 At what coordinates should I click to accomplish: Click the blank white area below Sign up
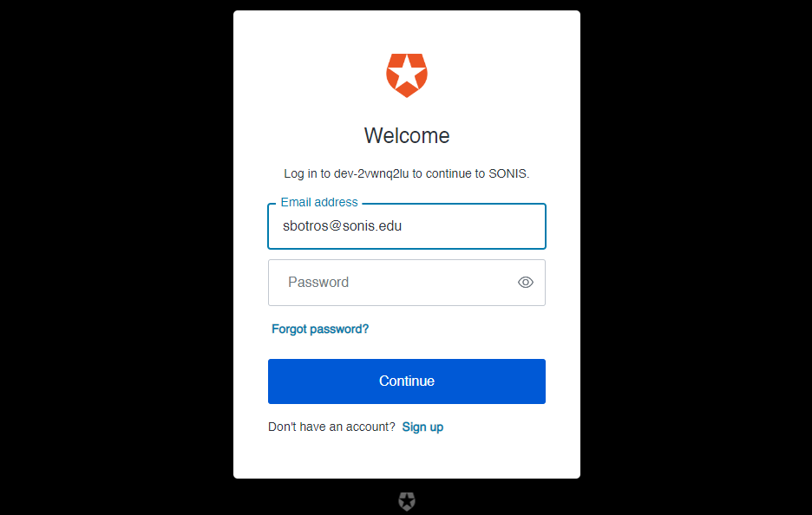coord(407,457)
